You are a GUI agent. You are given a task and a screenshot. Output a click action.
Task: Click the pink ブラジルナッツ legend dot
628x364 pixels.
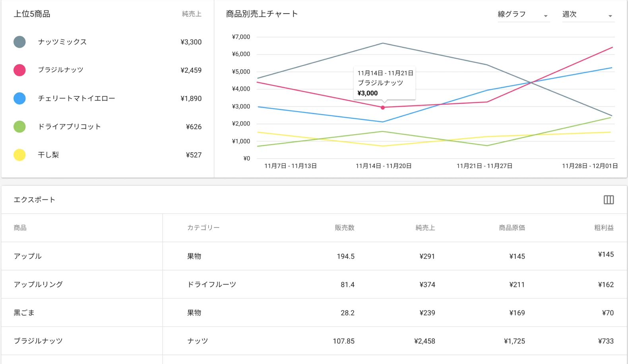click(x=19, y=70)
